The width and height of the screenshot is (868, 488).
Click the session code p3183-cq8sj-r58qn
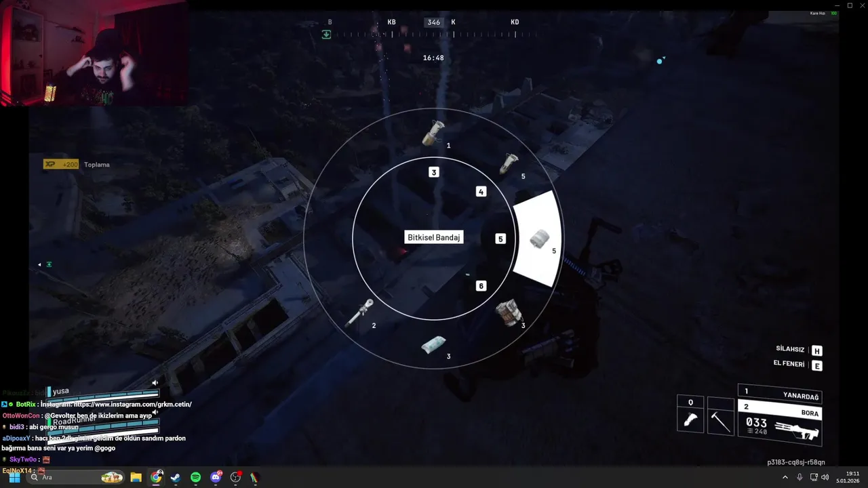[796, 462]
